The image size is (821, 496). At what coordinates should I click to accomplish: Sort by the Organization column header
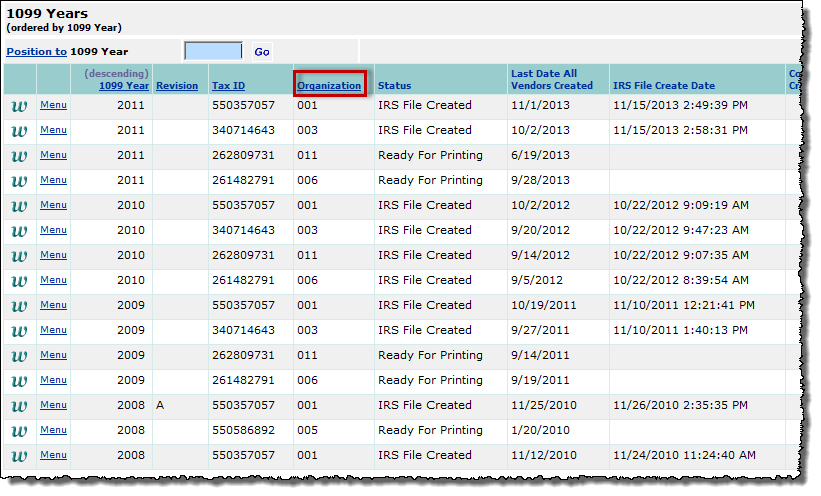(329, 86)
